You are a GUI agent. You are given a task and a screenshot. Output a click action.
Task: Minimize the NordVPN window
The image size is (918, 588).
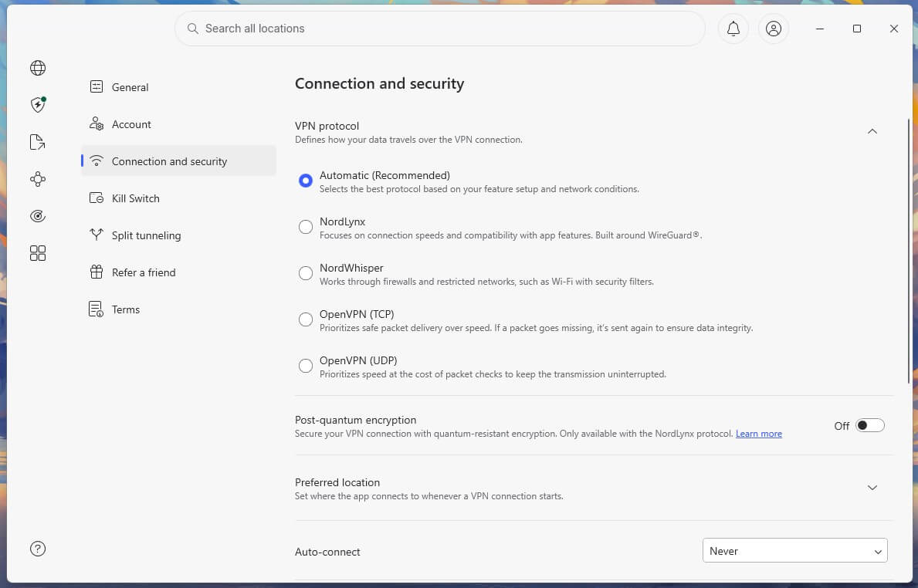(820, 29)
